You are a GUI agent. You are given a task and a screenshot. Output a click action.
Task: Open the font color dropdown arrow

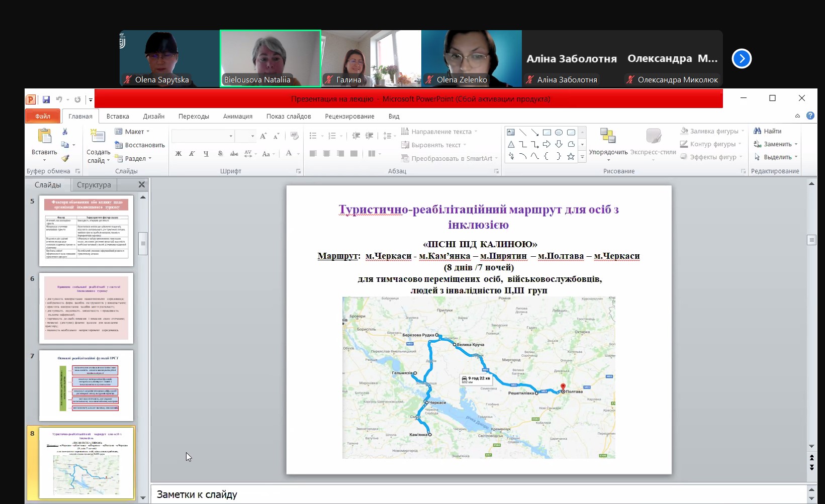(298, 154)
